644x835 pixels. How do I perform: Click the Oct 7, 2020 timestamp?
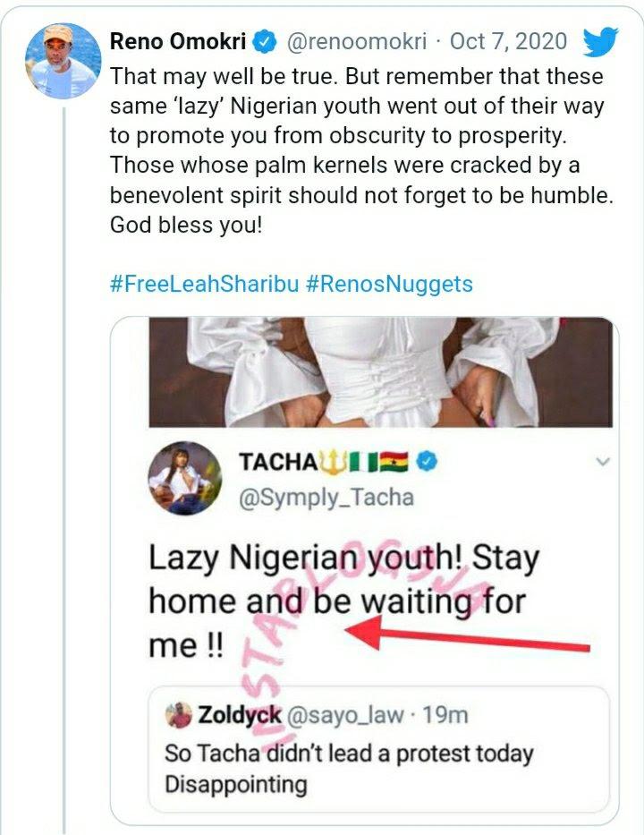(x=508, y=41)
